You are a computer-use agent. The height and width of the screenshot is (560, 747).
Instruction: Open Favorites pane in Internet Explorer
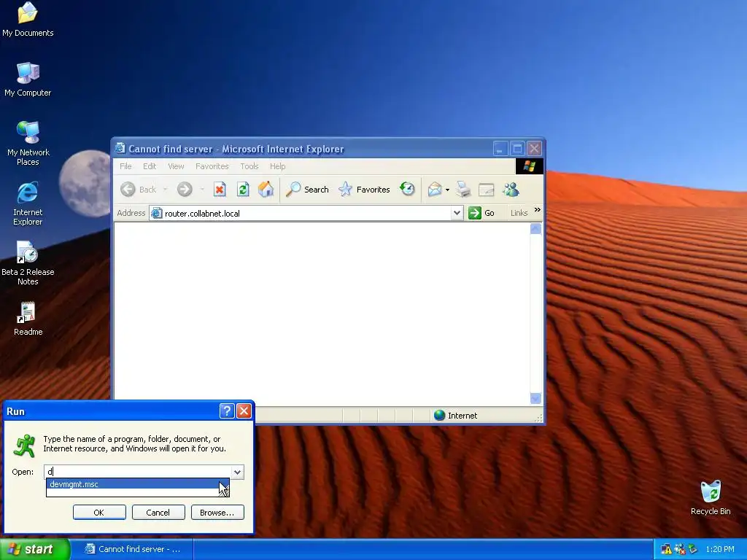coord(364,190)
